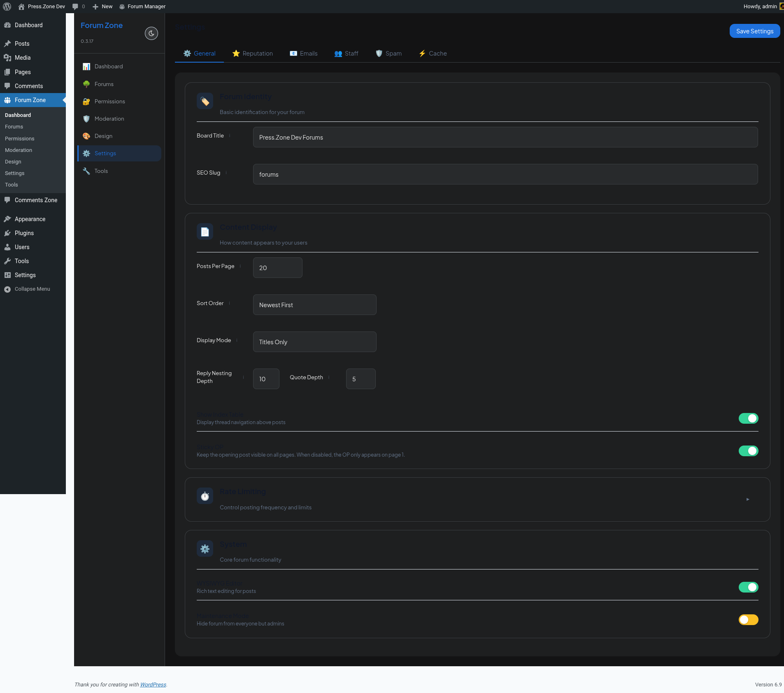Viewport: 784px width, 693px height.
Task: Enable Maintenance Mode toggle
Action: coord(748,620)
